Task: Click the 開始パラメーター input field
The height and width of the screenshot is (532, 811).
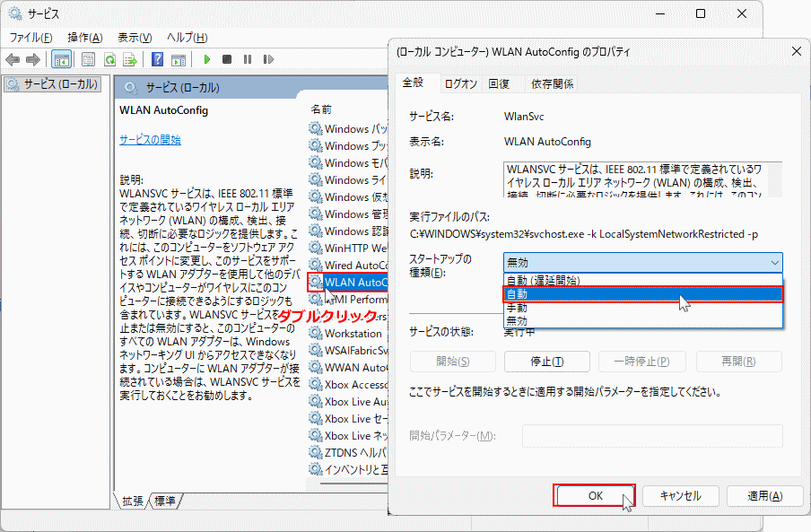Action: click(x=652, y=436)
